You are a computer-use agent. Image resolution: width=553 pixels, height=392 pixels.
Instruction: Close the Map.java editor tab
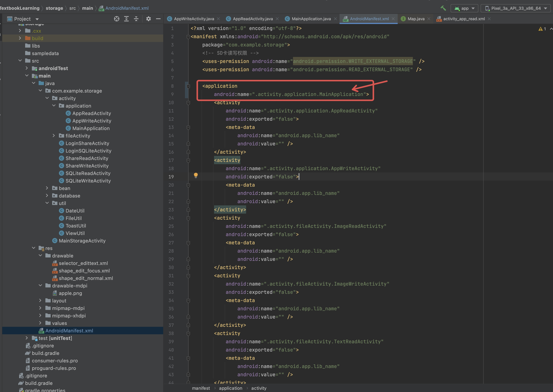pyautogui.click(x=429, y=19)
